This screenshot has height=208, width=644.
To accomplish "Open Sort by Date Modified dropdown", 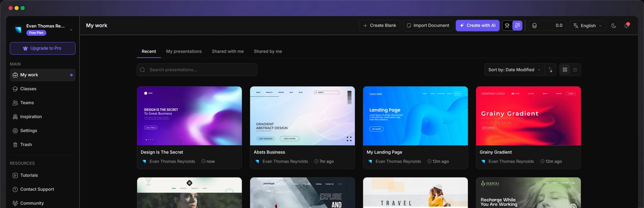I will (x=514, y=70).
